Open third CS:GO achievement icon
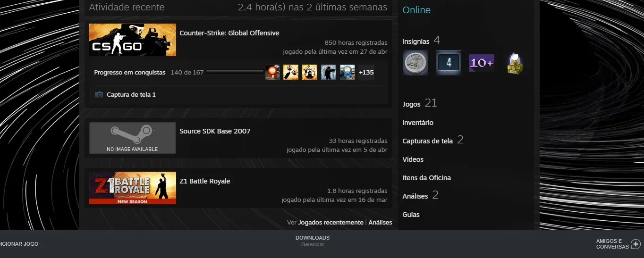This screenshot has height=258, width=644. point(310,72)
